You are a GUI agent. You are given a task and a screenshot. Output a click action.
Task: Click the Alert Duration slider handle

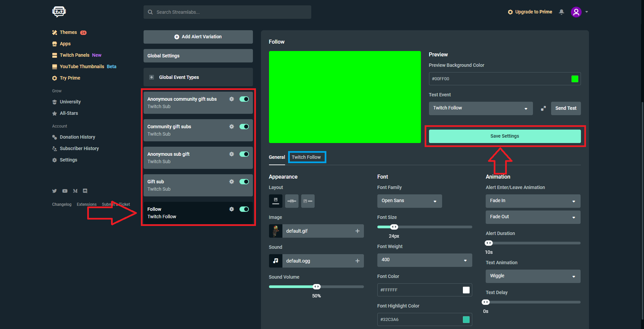489,243
